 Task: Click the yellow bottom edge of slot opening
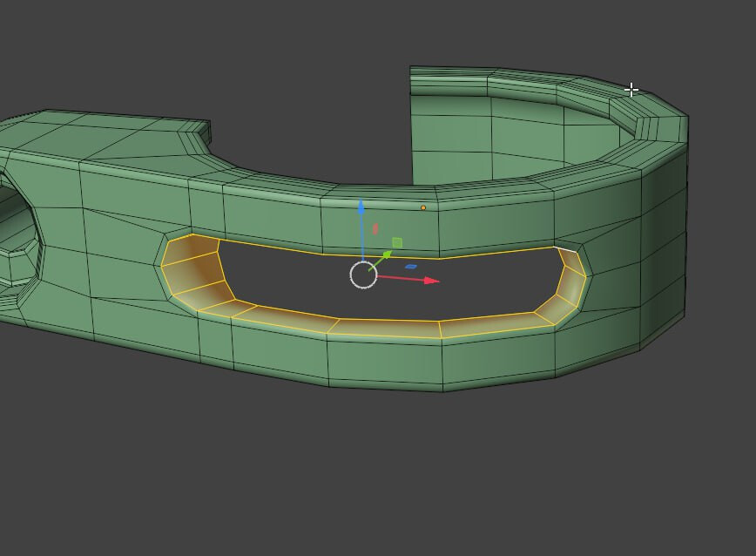pyautogui.click(x=386, y=318)
